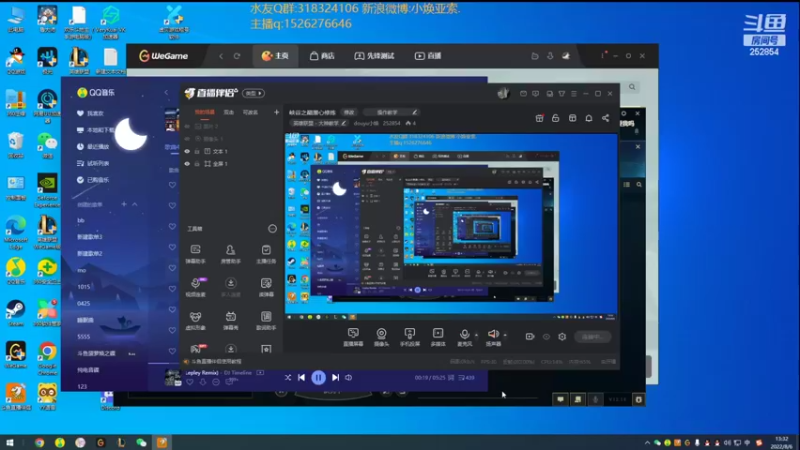Switch to WeGame 商店 tab
The height and width of the screenshot is (450, 800).
(x=322, y=56)
